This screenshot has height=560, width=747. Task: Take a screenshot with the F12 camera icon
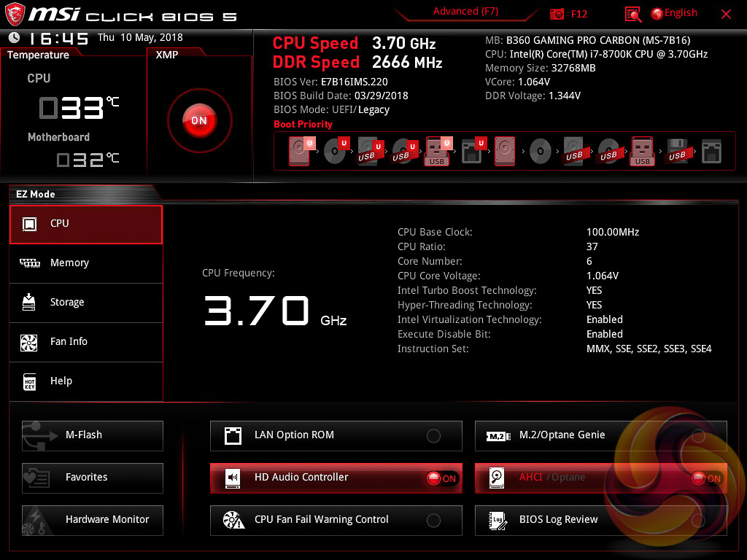pos(557,14)
